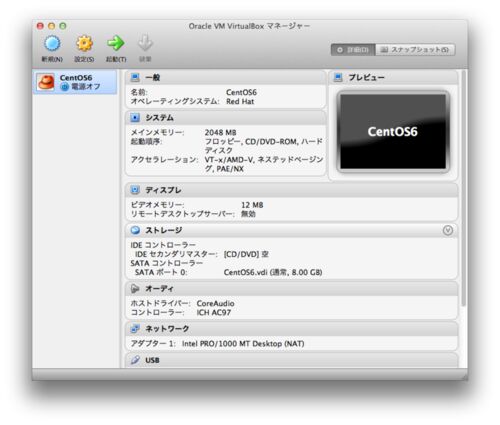Click the Audio (オーディオ) speaker icon
The height and width of the screenshot is (425, 500).
[x=135, y=289]
